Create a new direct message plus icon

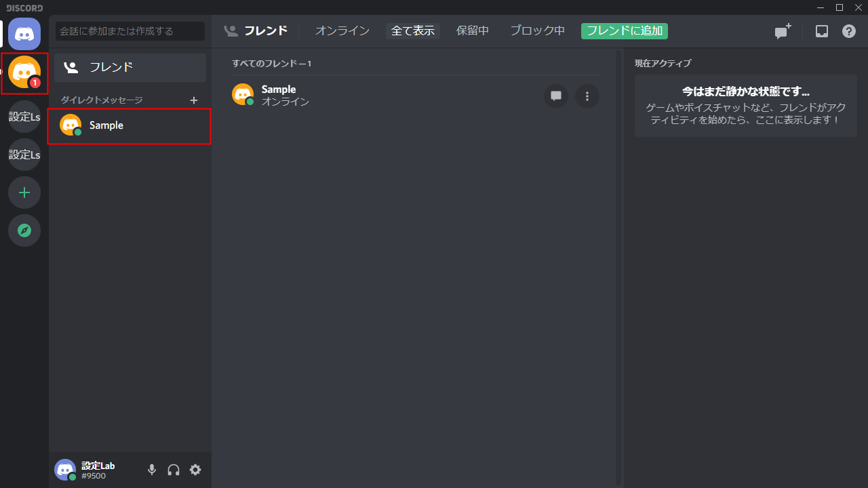(194, 100)
